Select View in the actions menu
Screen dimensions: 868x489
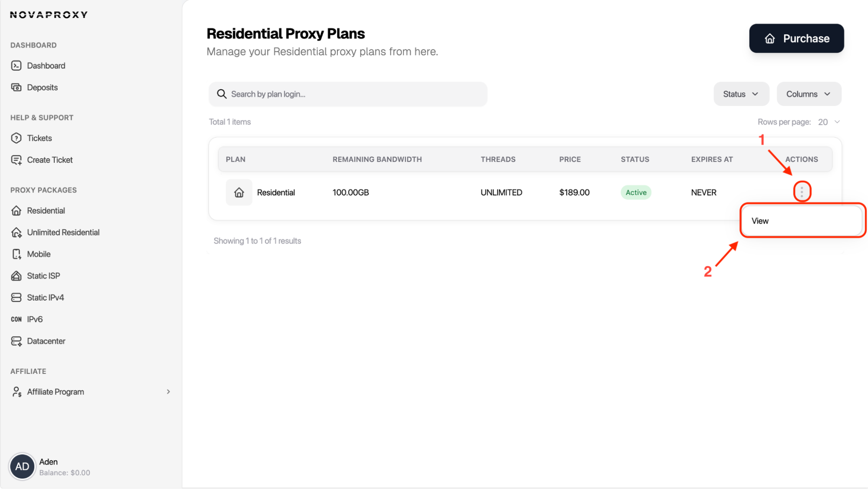(x=759, y=221)
